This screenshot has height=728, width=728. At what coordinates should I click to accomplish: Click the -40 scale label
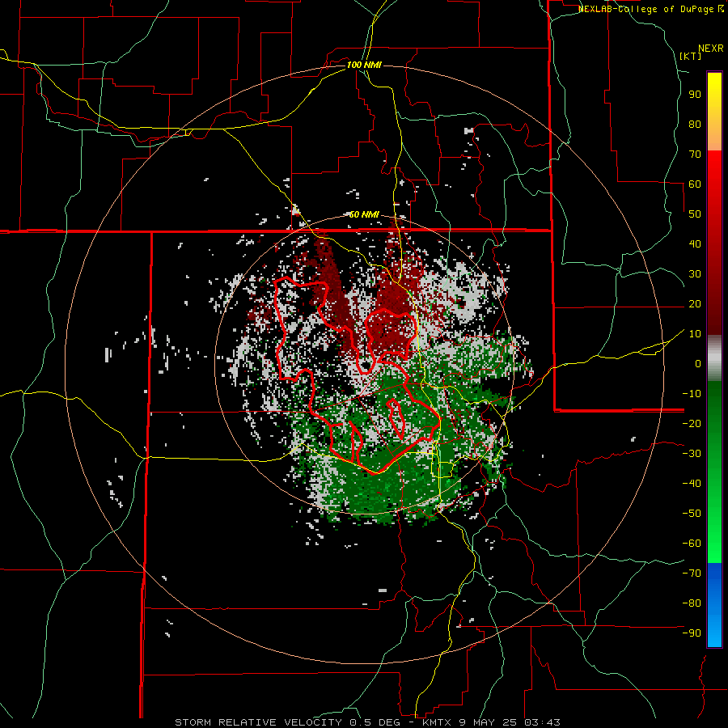[692, 484]
